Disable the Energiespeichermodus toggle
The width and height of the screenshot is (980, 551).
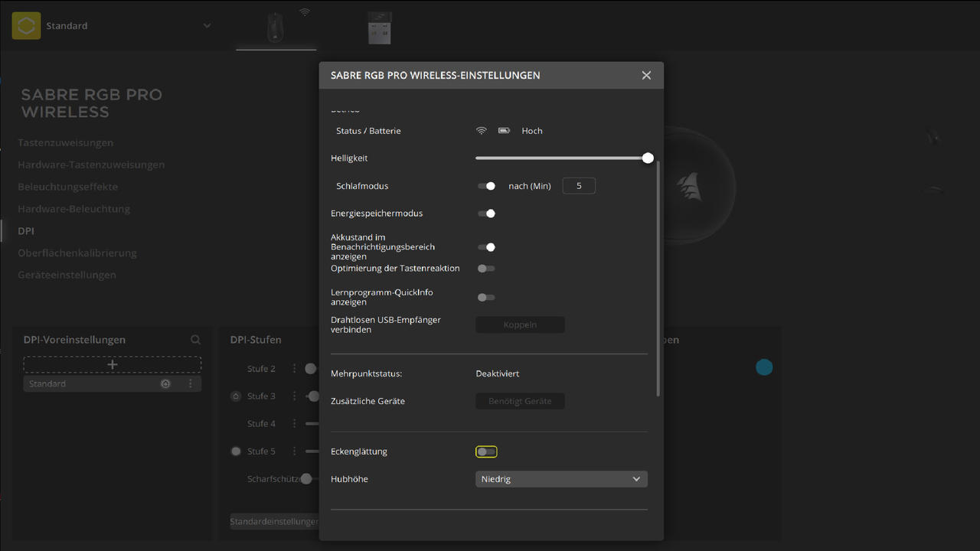point(486,214)
